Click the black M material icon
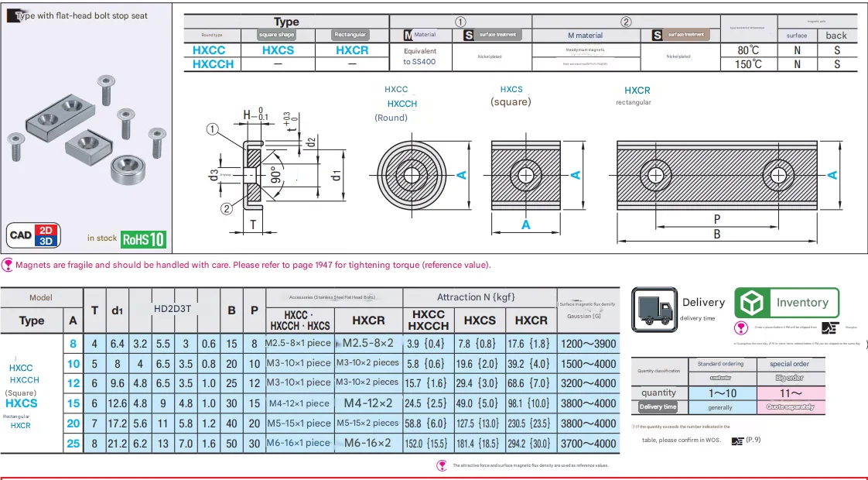The height and width of the screenshot is (480, 868). [x=409, y=35]
